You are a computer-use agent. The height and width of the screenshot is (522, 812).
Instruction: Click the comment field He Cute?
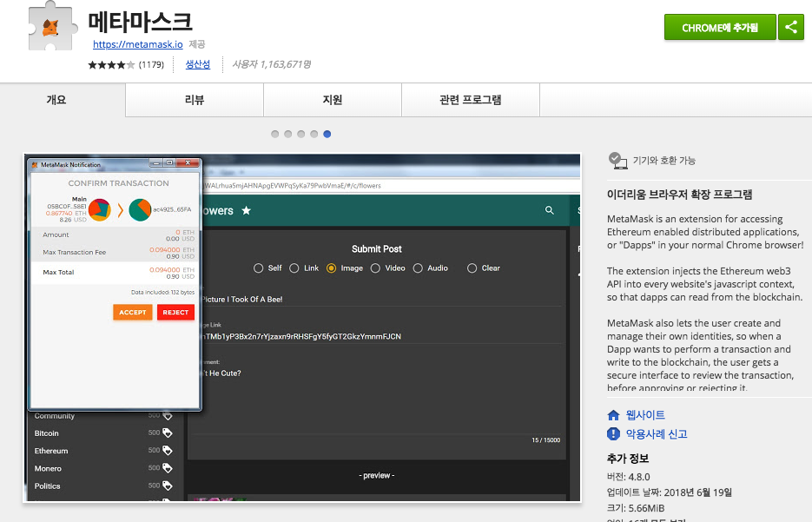[x=381, y=373]
